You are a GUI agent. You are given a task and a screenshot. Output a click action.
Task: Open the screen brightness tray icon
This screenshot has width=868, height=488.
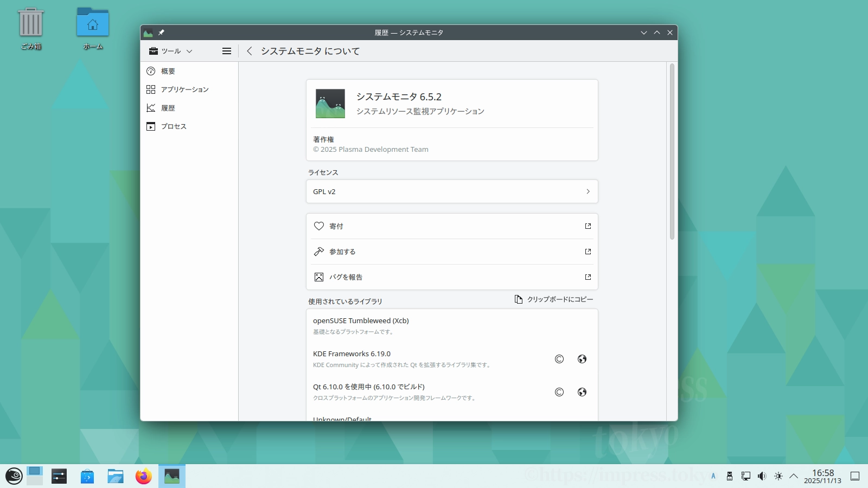coord(778,476)
